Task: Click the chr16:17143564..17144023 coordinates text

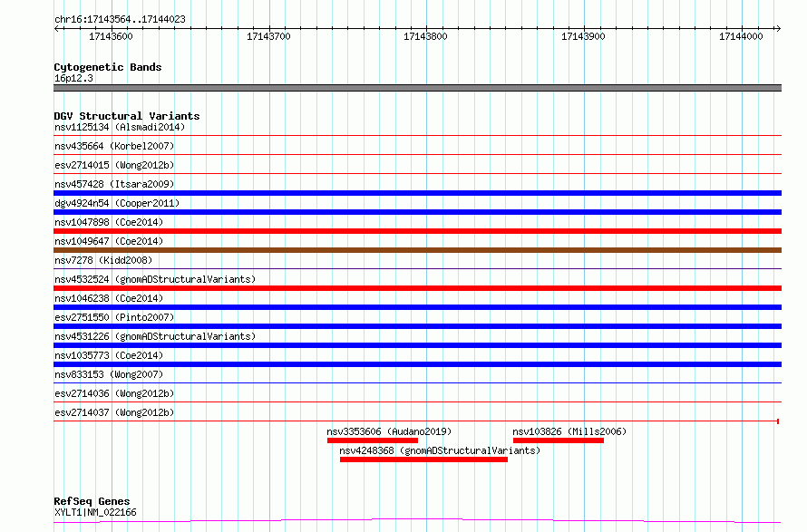Action: tap(120, 19)
